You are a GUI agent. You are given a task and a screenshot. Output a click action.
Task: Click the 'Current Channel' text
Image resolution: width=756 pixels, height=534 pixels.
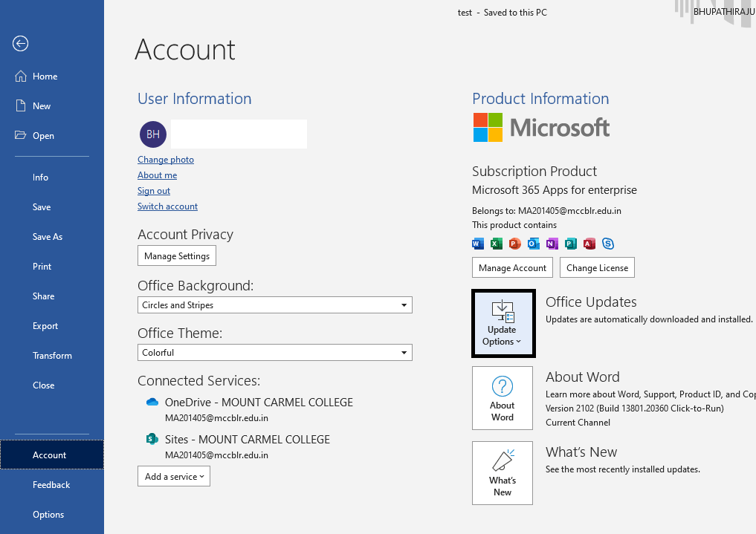tap(578, 423)
